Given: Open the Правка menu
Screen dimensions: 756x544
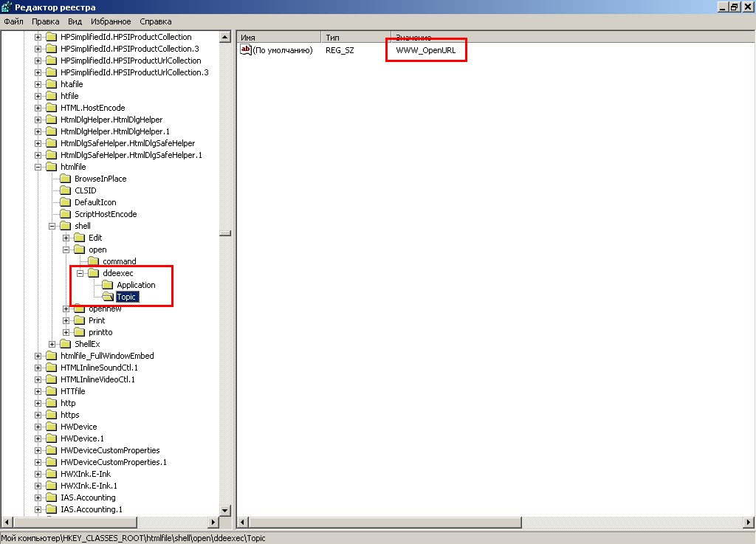Looking at the screenshot, I should tap(45, 21).
